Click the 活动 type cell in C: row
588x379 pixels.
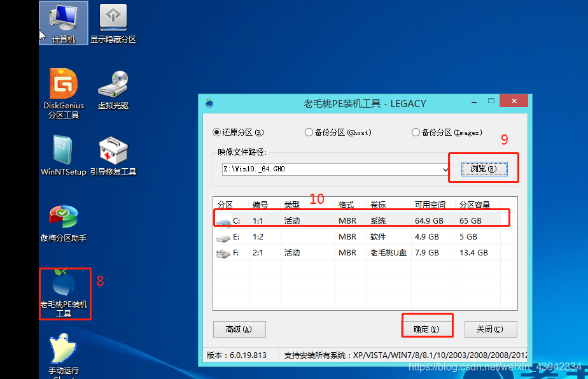point(291,220)
